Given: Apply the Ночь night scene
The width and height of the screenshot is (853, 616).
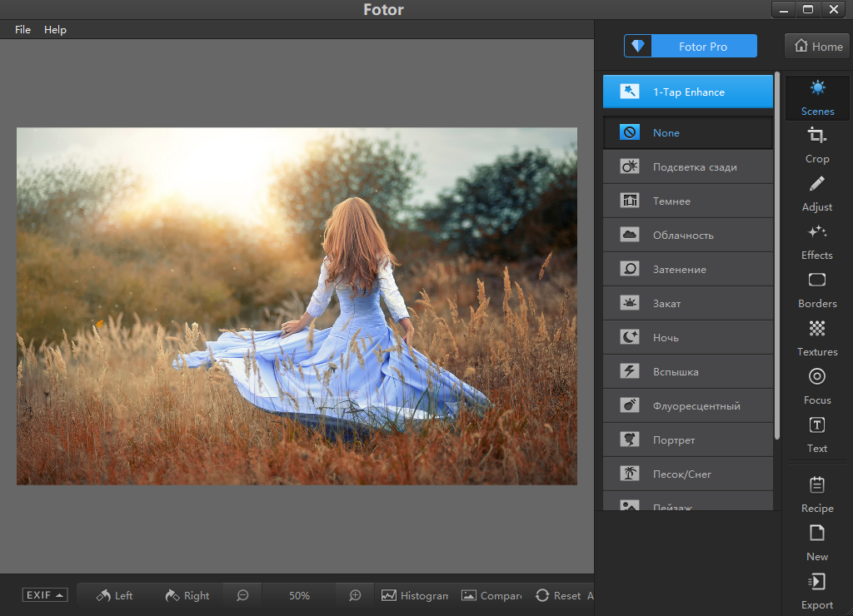Looking at the screenshot, I should coord(688,338).
